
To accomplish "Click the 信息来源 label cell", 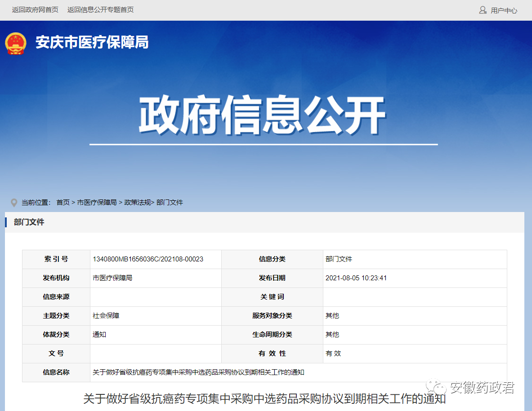I will point(56,297).
